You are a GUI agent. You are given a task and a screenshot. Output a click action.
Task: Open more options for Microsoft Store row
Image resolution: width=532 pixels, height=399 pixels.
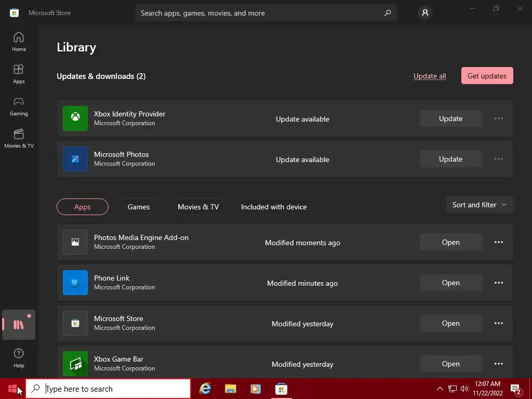click(x=498, y=323)
